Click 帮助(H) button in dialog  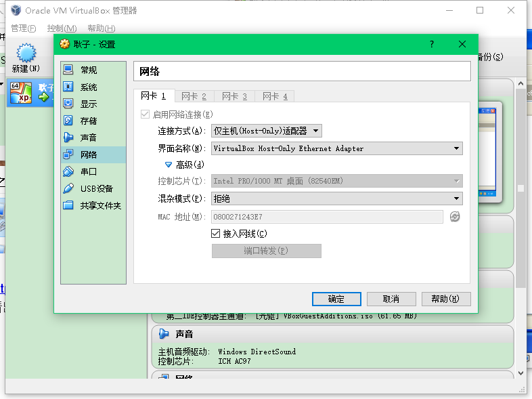tap(446, 299)
